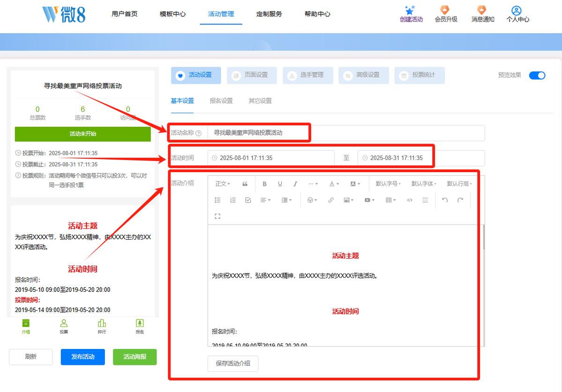The width and height of the screenshot is (562, 392).
Task: Insert a hyperlink in the editor
Action: [331, 200]
